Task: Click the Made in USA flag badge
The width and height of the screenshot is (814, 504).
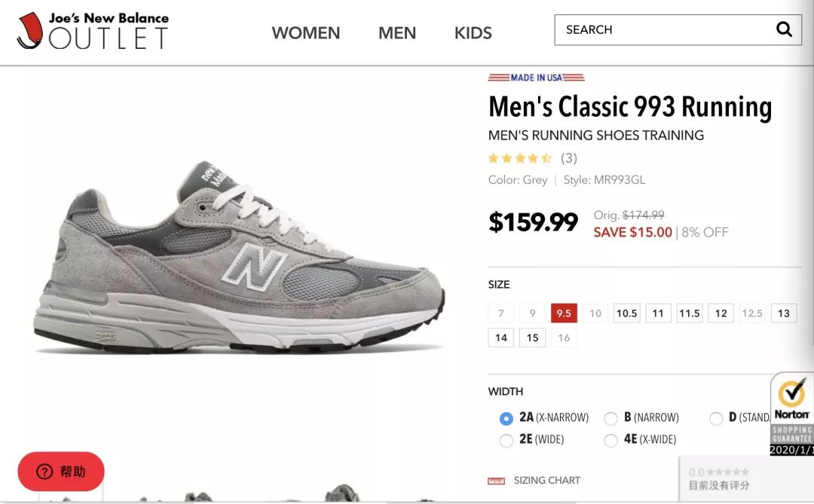Action: pyautogui.click(x=536, y=78)
